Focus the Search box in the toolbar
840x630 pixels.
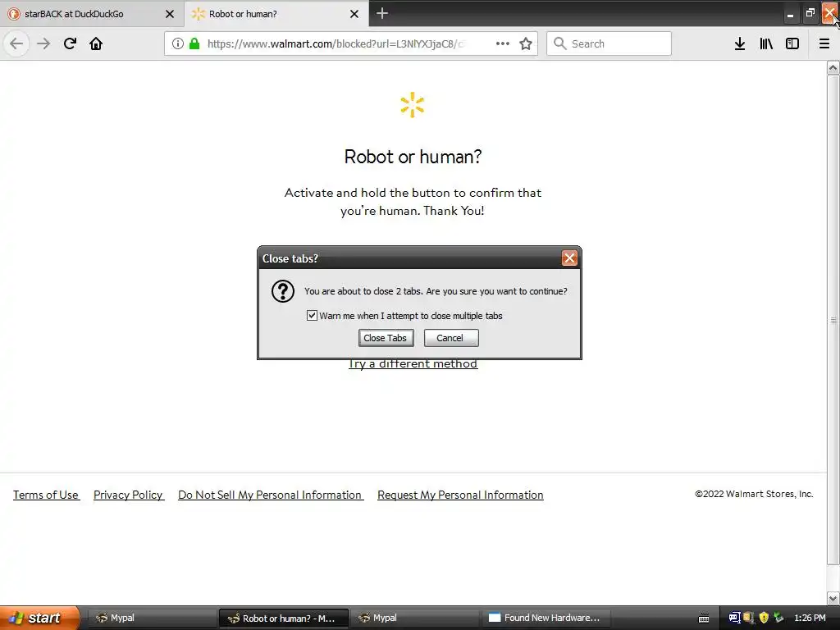click(x=609, y=43)
